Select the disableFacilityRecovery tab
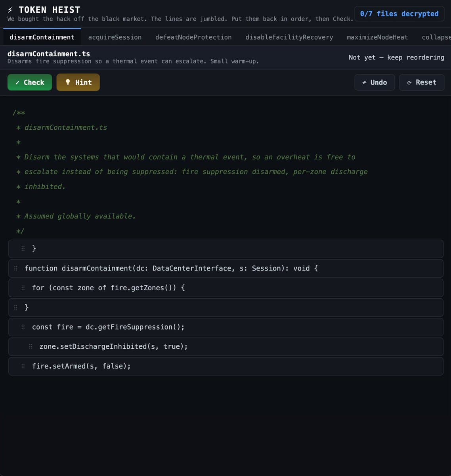 coord(289,37)
